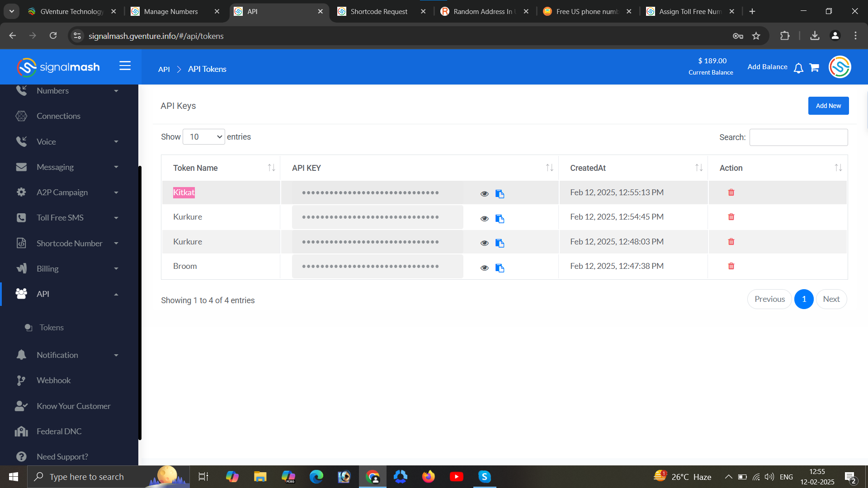Image resolution: width=868 pixels, height=488 pixels.
Task: Open browser extensions puzzle icon
Action: coord(785,36)
